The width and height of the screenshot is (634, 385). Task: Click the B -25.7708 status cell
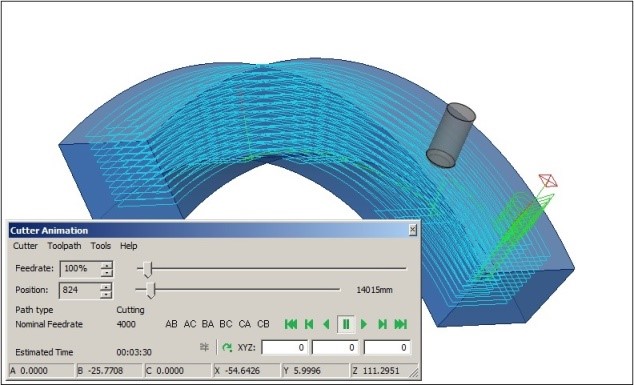[109, 371]
